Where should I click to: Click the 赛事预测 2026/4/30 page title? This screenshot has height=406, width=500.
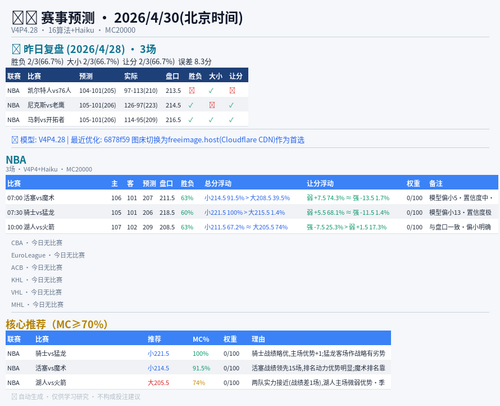127,18
